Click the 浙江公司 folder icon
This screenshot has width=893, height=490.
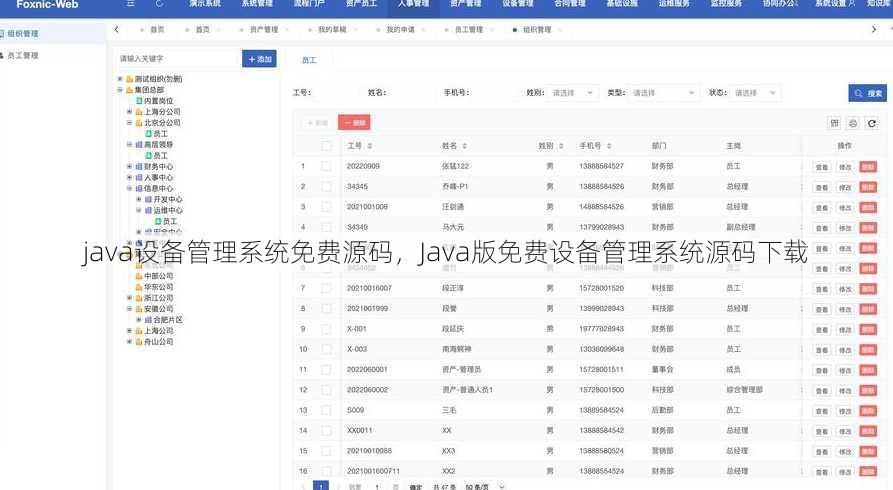point(139,298)
